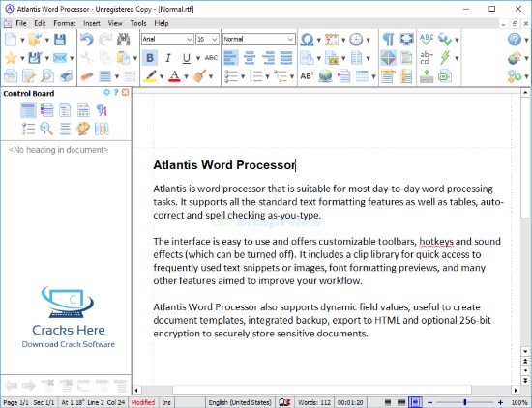
Task: Click Words: 112 count in status bar
Action: click(x=314, y=402)
